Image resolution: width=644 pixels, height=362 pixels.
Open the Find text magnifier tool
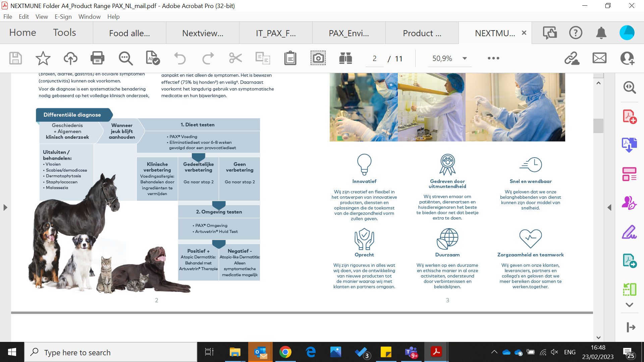click(x=125, y=58)
